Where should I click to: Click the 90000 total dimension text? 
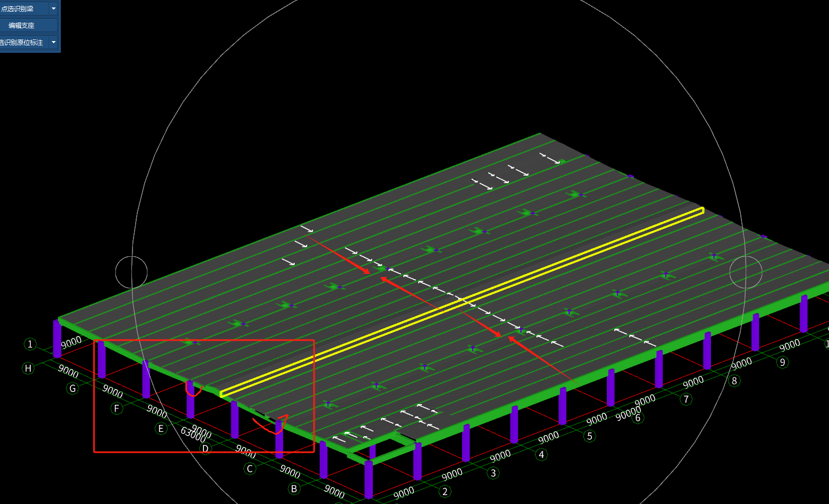click(x=628, y=414)
